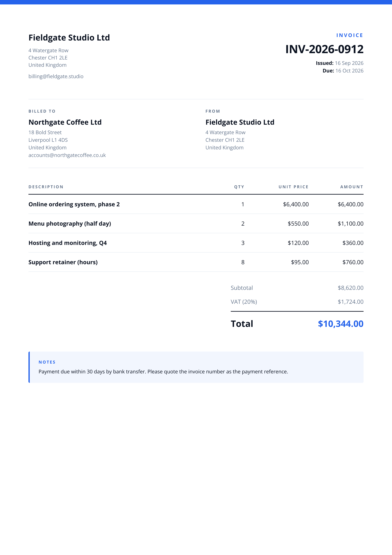Click the $95.00 unit price

(300, 262)
